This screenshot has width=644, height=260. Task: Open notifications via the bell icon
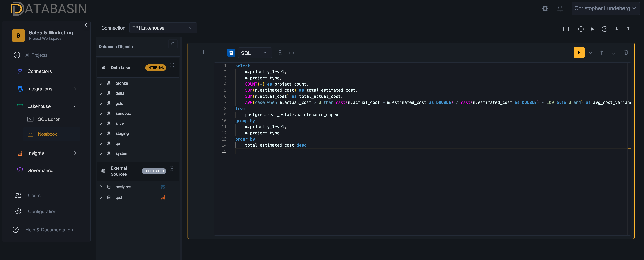point(560,8)
